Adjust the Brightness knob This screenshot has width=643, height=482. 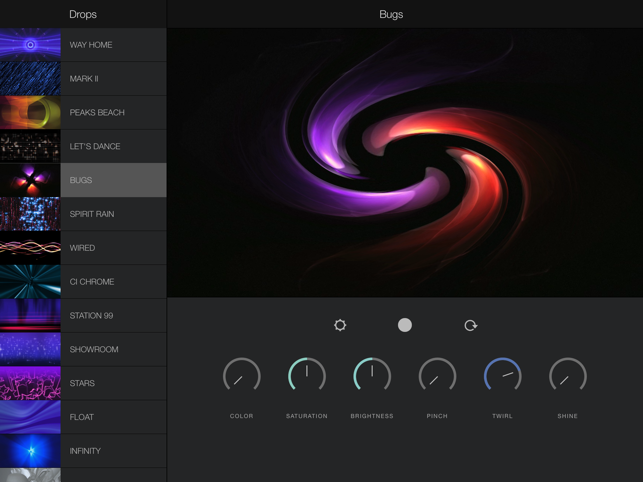click(x=372, y=375)
